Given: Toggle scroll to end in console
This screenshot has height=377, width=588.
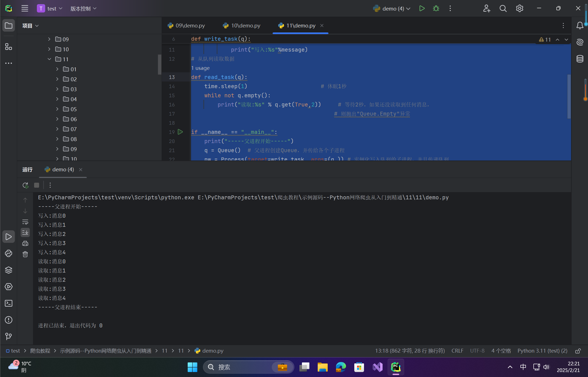Looking at the screenshot, I should tap(25, 233).
